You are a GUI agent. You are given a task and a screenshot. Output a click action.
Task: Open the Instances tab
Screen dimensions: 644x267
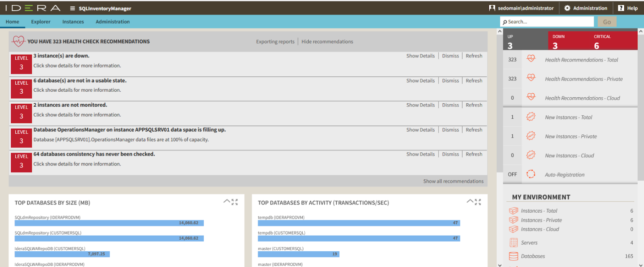pyautogui.click(x=73, y=22)
